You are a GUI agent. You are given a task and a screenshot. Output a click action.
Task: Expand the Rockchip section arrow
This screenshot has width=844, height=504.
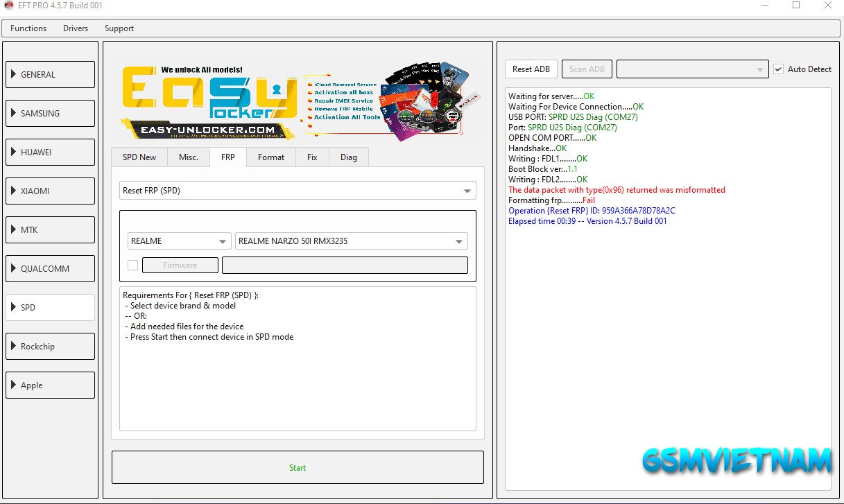coord(14,346)
